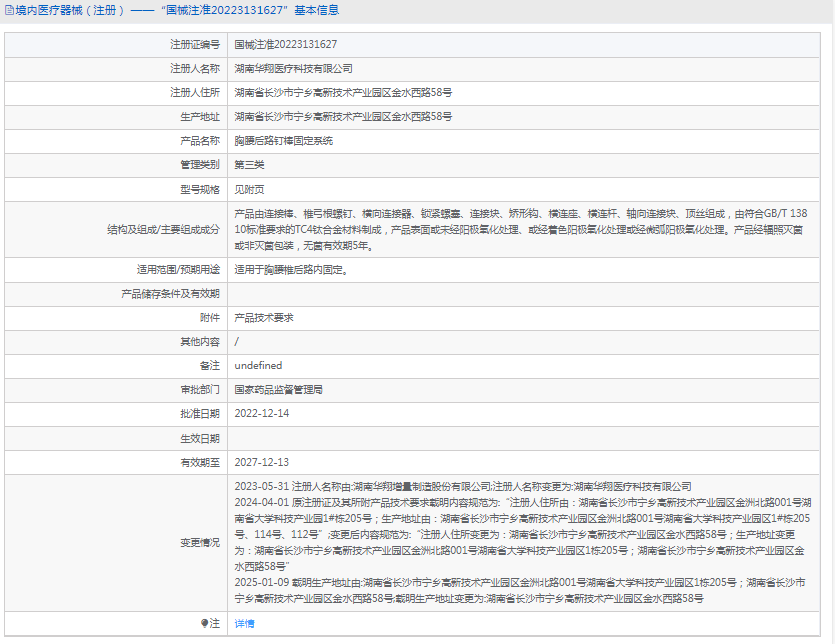Select the 生产地址 address value
The height and width of the screenshot is (644, 835).
click(343, 116)
